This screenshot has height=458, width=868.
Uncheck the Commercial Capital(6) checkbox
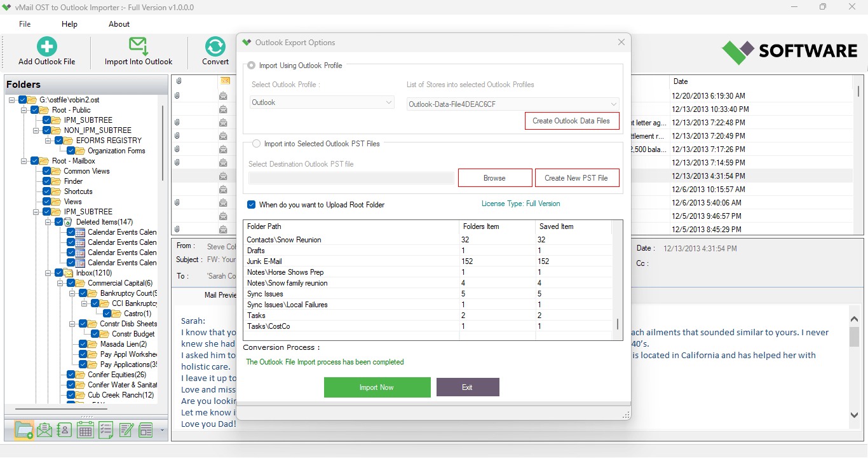tap(71, 283)
